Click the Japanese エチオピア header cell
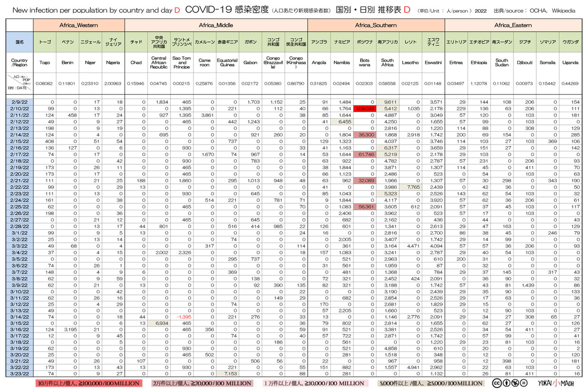This screenshot has width=588, height=392. pyautogui.click(x=478, y=42)
